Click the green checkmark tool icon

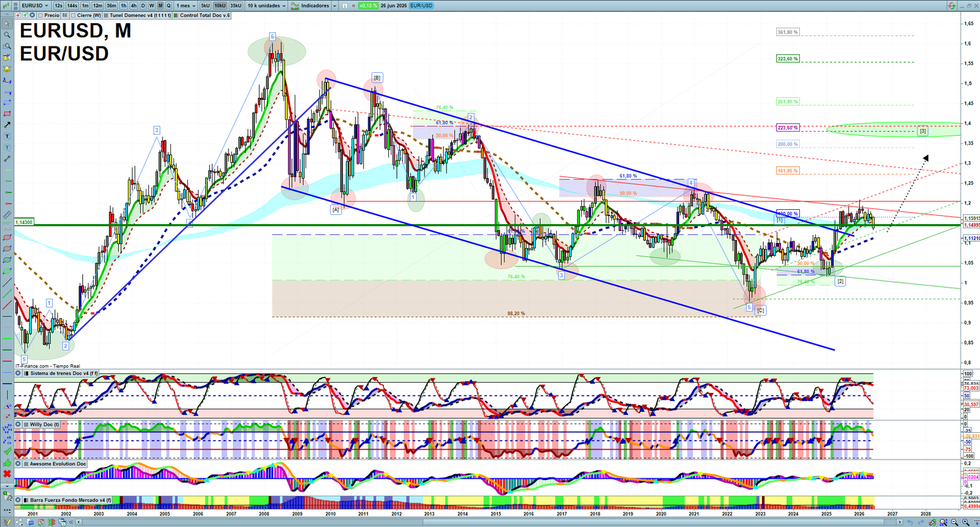tap(7, 451)
